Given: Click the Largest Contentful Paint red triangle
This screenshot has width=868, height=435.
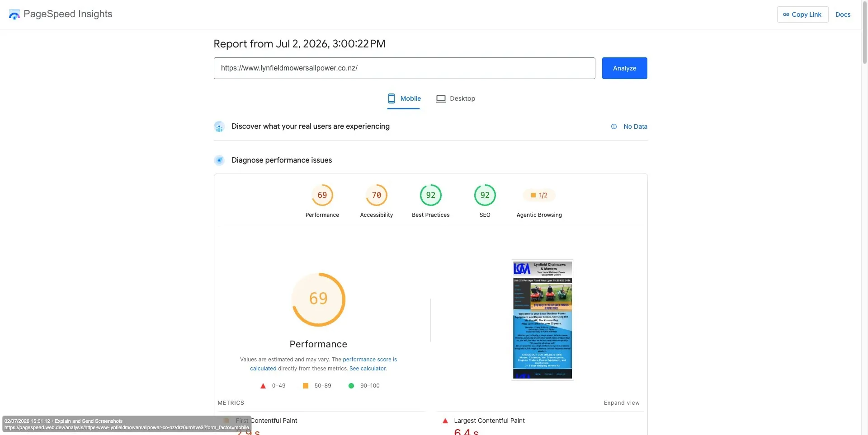Looking at the screenshot, I should pyautogui.click(x=445, y=421).
